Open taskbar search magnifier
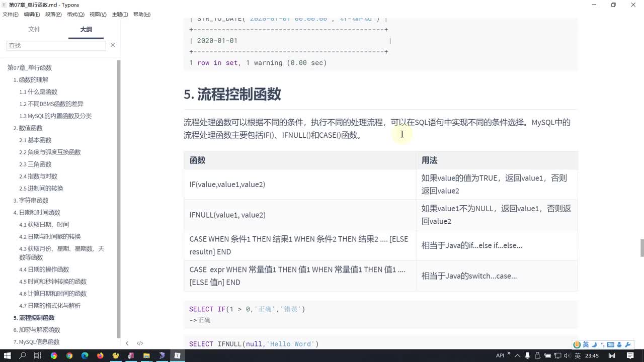 [23, 355]
